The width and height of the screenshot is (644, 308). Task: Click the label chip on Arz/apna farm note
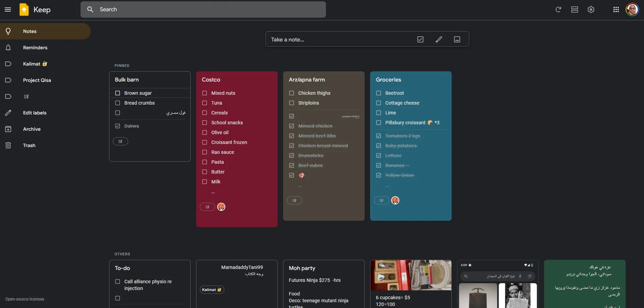click(x=294, y=200)
